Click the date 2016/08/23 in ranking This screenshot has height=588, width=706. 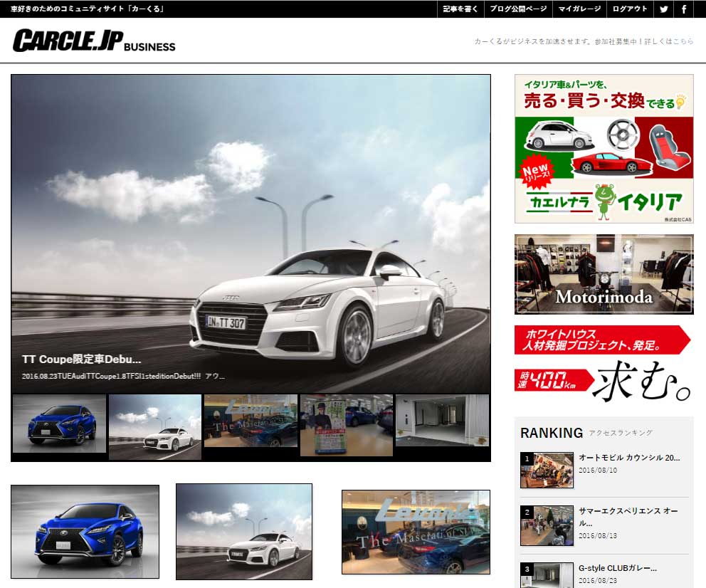point(598,581)
